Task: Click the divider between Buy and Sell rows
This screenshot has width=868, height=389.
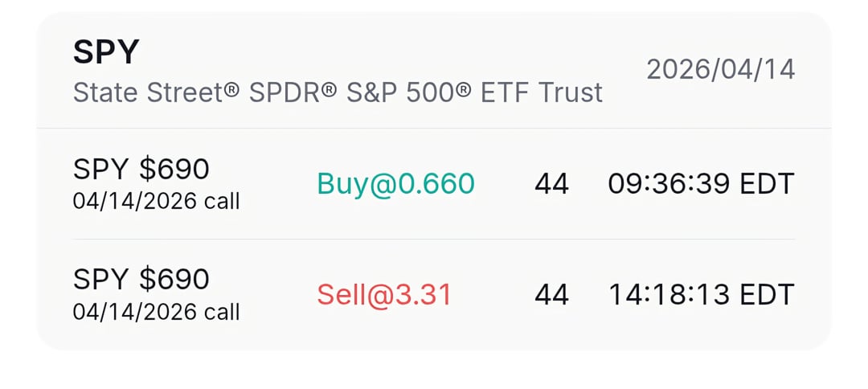Action: click(x=434, y=240)
